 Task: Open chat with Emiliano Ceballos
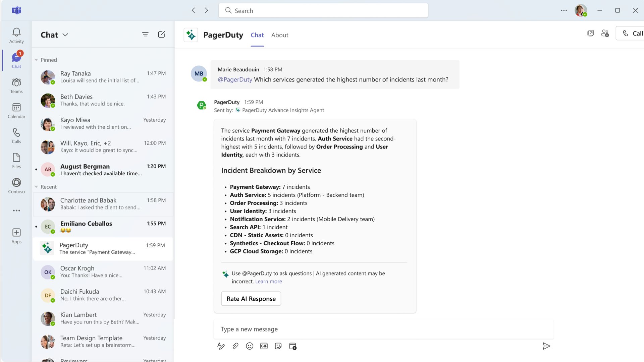103,227
